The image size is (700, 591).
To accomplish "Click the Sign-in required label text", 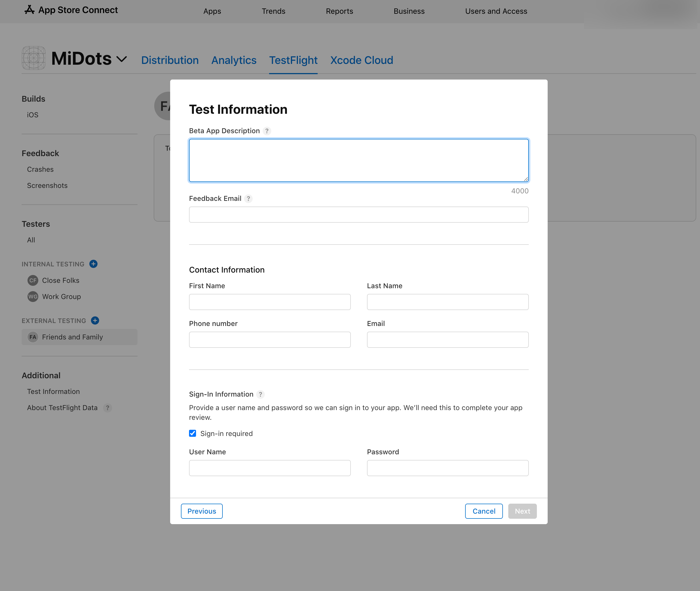I will [x=227, y=434].
